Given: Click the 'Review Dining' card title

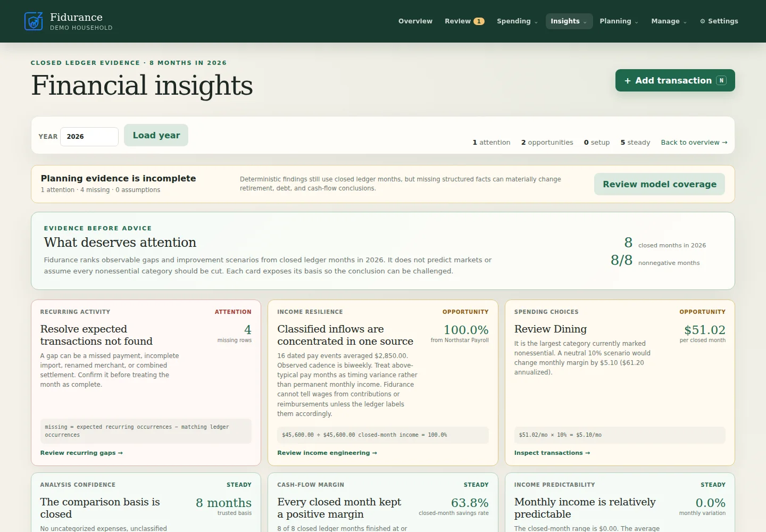Looking at the screenshot, I should pos(551,329).
